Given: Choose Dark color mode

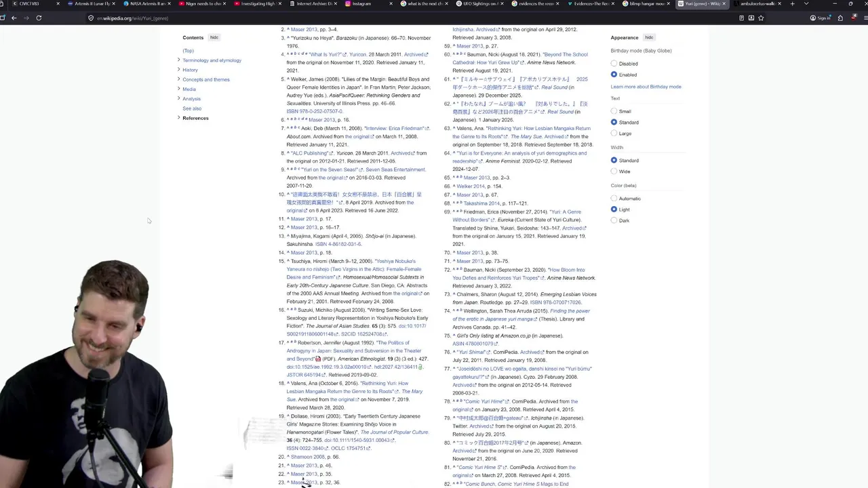Looking at the screenshot, I should (x=614, y=220).
